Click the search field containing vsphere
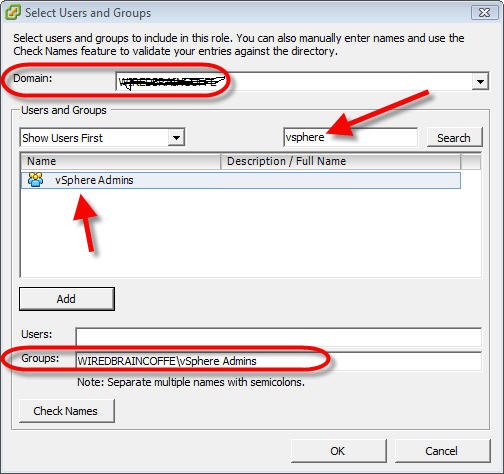Screen dimensions: 504x474 pos(350,137)
